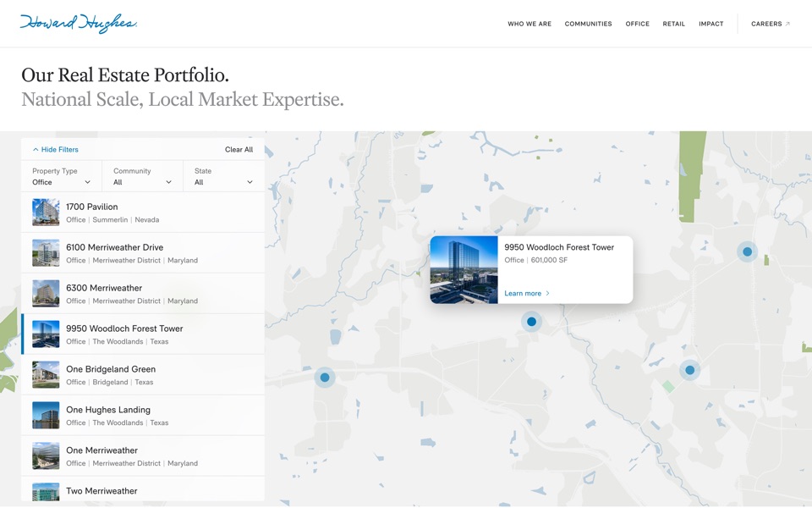Open the Communities menu

(589, 24)
